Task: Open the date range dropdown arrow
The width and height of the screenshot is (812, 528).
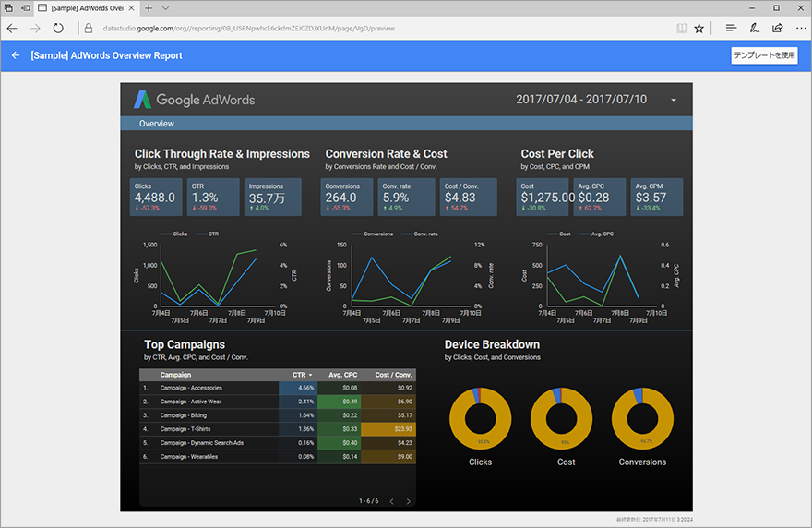Action: 674,100
